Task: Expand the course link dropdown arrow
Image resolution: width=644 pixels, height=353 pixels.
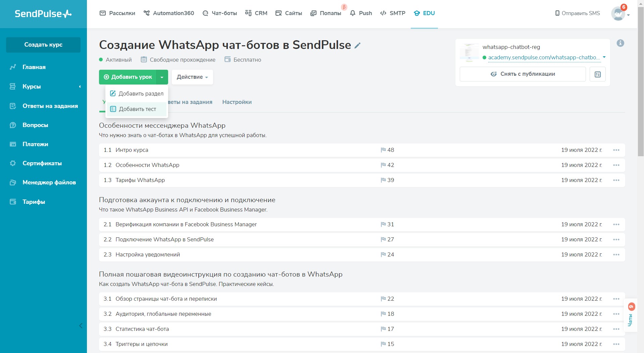Action: [x=604, y=57]
